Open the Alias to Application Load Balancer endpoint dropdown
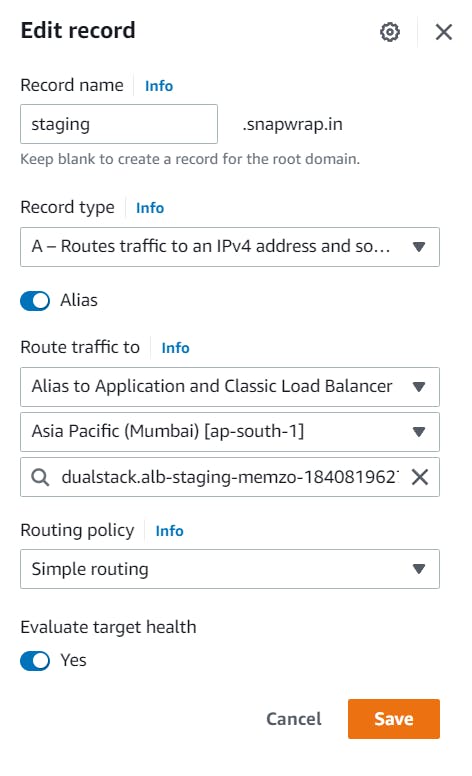472x776 pixels. click(230, 387)
